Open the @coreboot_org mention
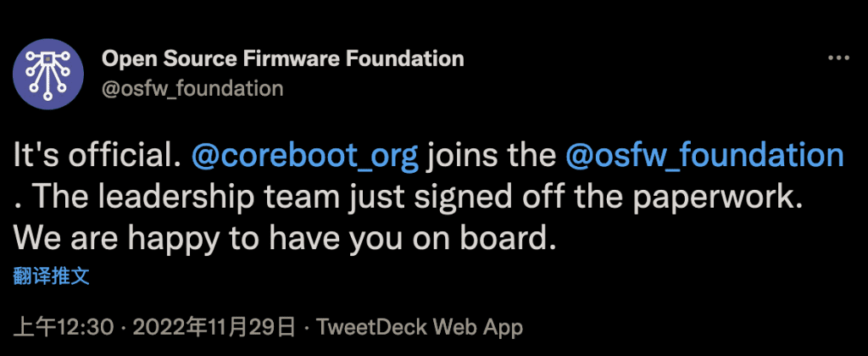Screen dimensions: 868x356 pos(305,157)
